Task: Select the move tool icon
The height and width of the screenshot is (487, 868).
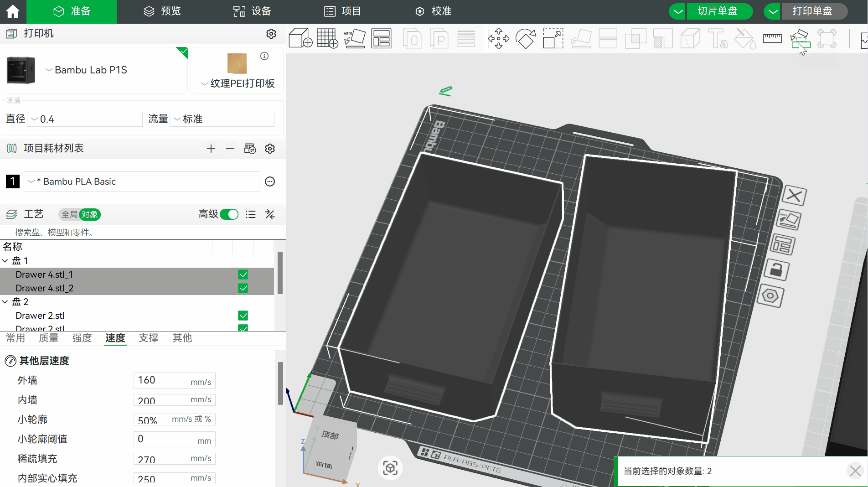Action: click(499, 38)
